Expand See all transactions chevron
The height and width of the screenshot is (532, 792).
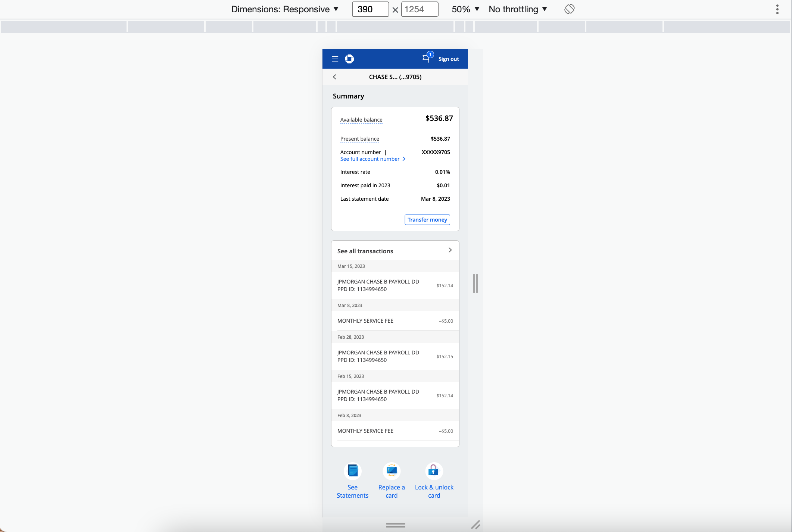[x=450, y=250]
